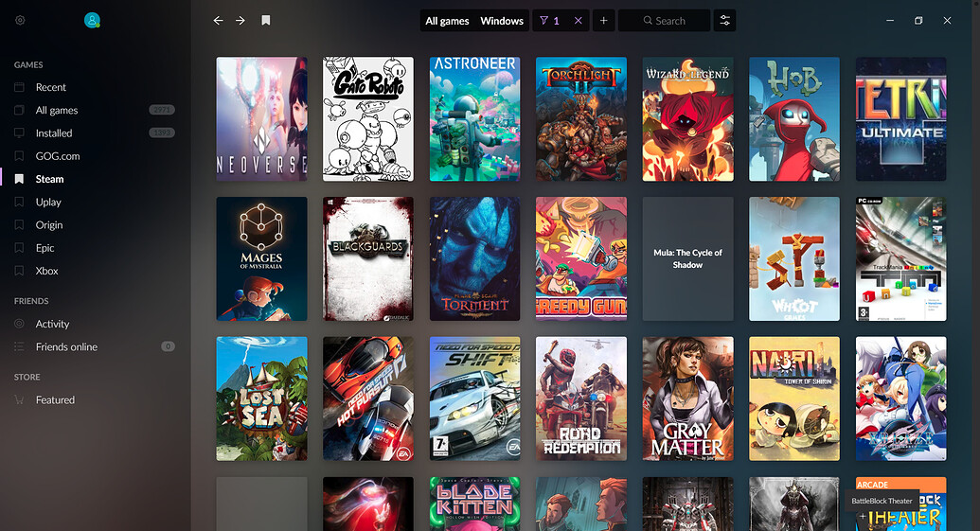This screenshot has height=531, width=980.
Task: Clear the active filter with the X
Action: coord(579,21)
